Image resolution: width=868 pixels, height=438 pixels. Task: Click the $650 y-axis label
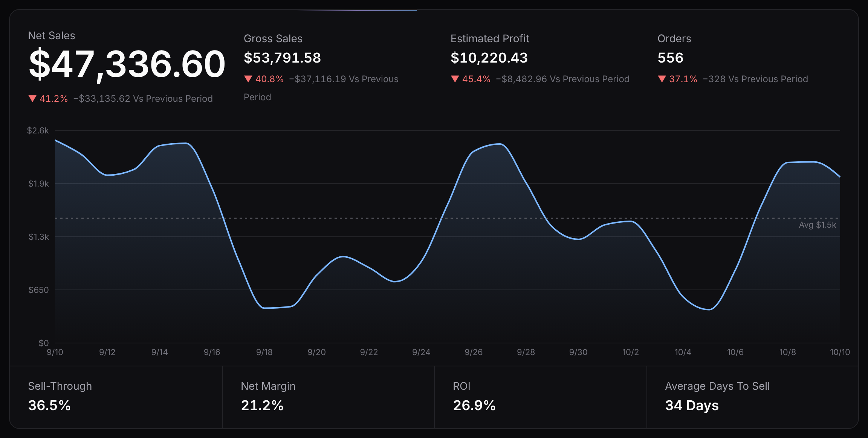38,290
